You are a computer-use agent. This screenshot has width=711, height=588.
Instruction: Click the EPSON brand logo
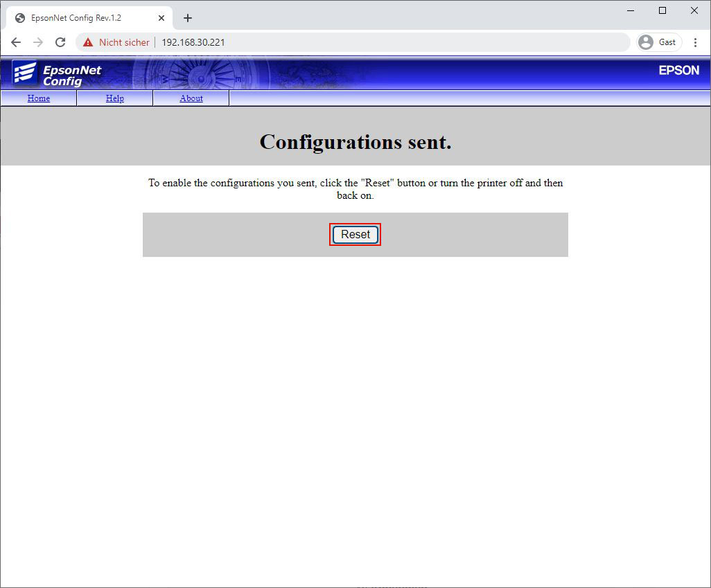(678, 71)
